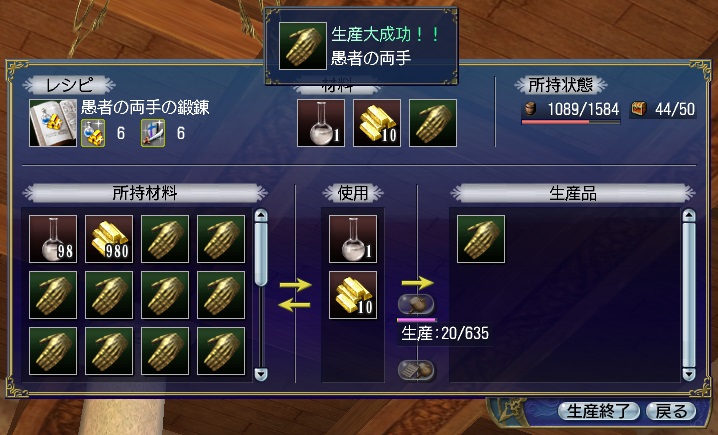The image size is (718, 435).
Task: Click the sword casting skill icon
Action: (153, 133)
